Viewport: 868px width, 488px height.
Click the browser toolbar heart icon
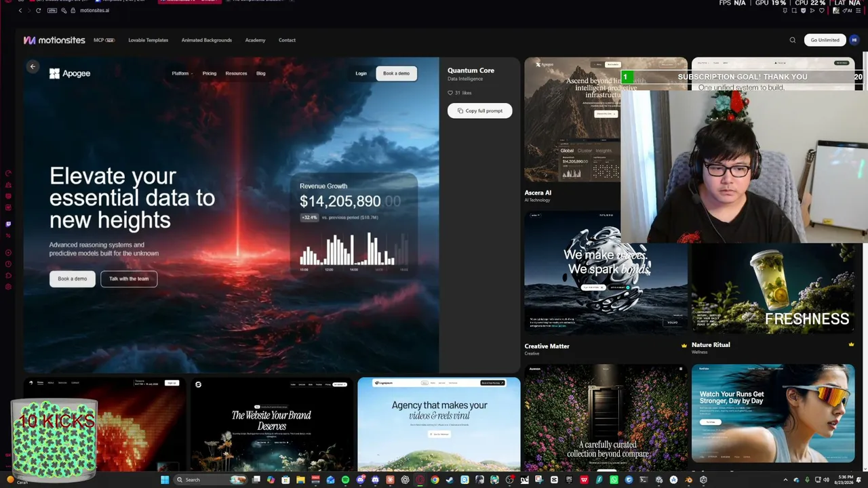click(821, 10)
